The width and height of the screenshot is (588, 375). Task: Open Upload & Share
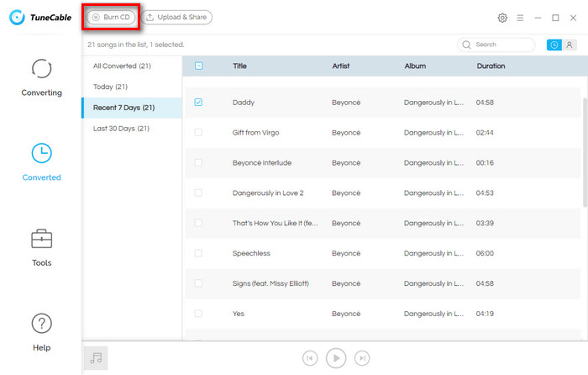(x=176, y=18)
